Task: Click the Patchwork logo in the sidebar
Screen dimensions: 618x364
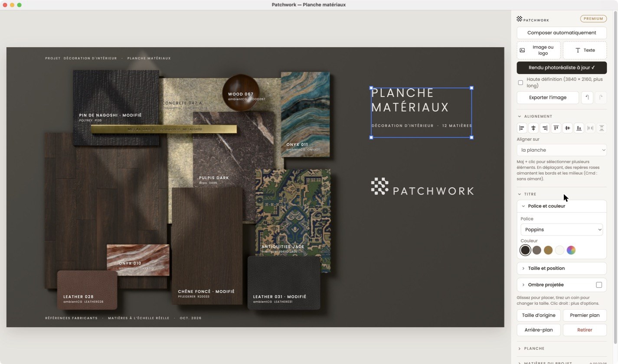Action: click(x=533, y=19)
